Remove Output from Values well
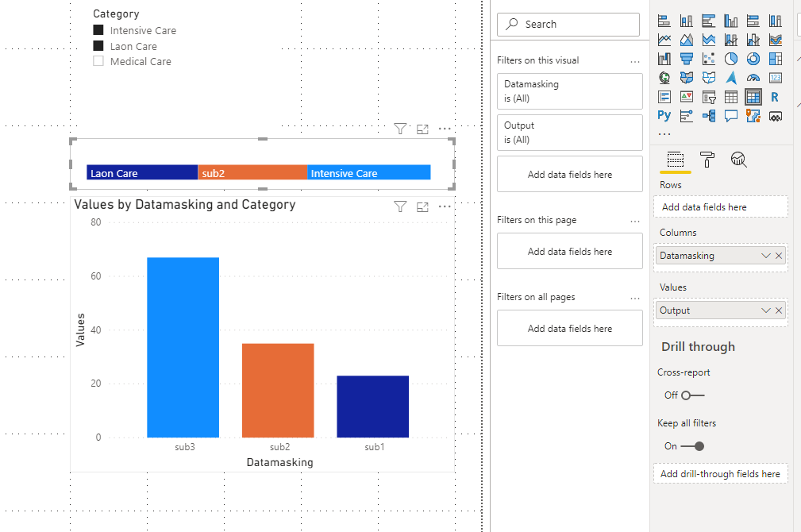This screenshot has height=532, width=801. [779, 310]
